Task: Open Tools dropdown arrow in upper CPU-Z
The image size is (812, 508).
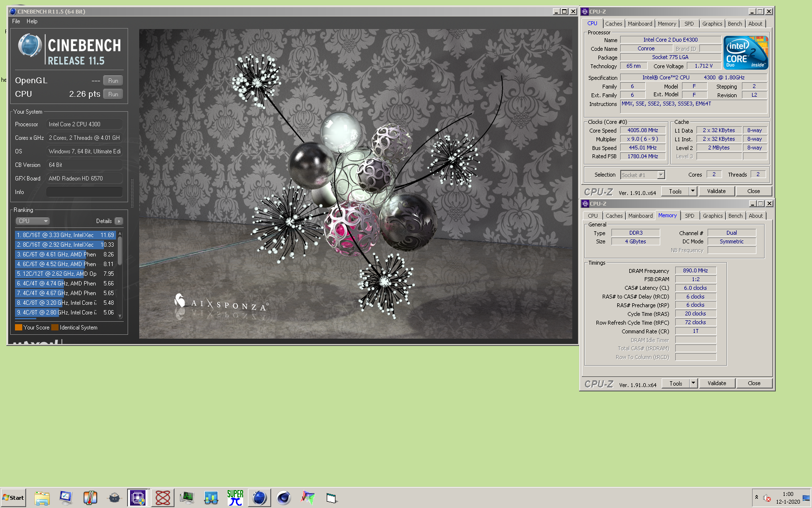Action: tap(693, 191)
